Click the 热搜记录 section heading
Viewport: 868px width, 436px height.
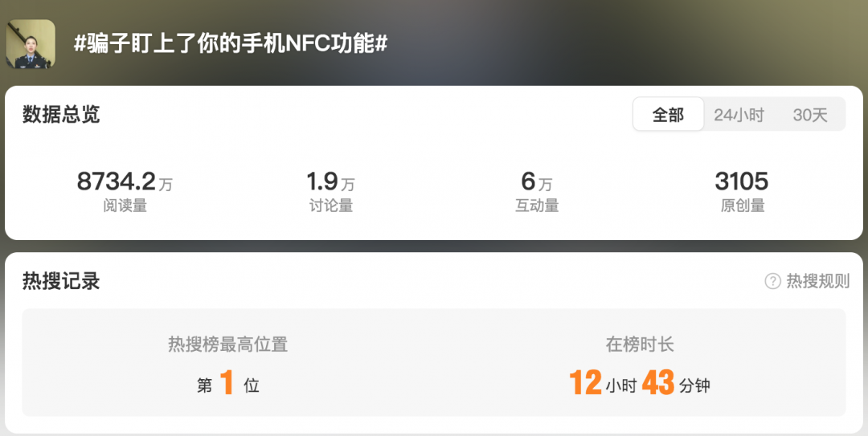[x=61, y=281]
